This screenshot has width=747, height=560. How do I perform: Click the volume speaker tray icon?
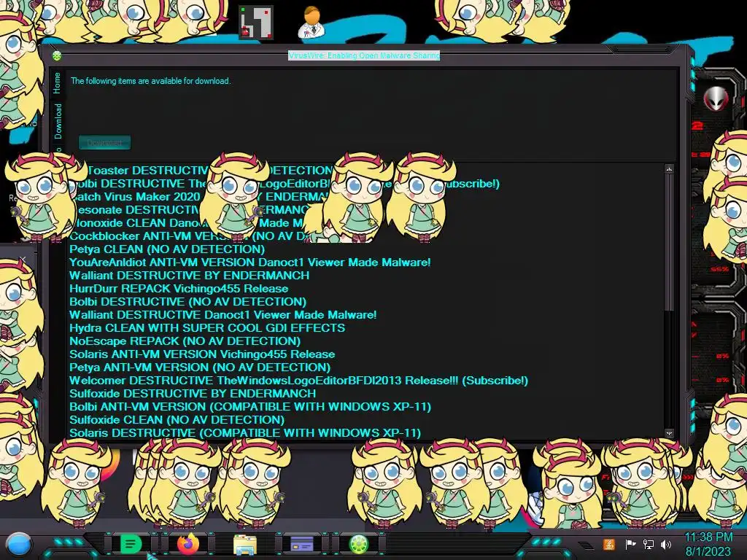click(666, 544)
